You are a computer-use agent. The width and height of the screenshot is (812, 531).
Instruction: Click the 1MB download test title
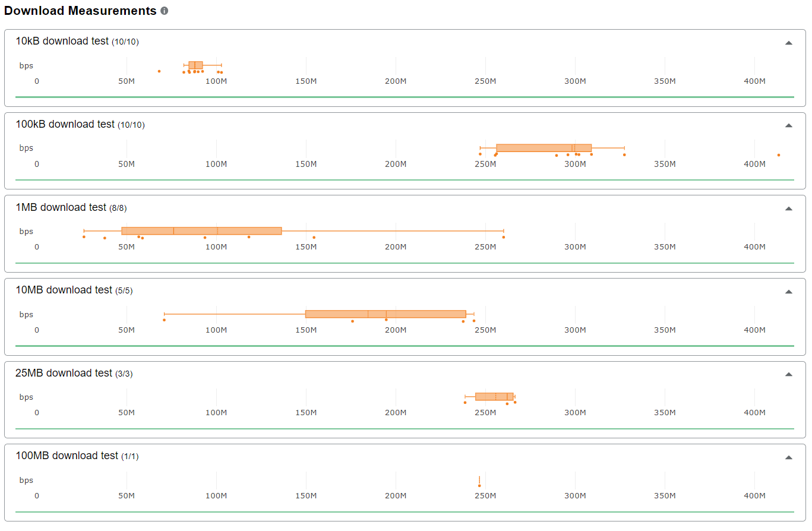pyautogui.click(x=61, y=207)
